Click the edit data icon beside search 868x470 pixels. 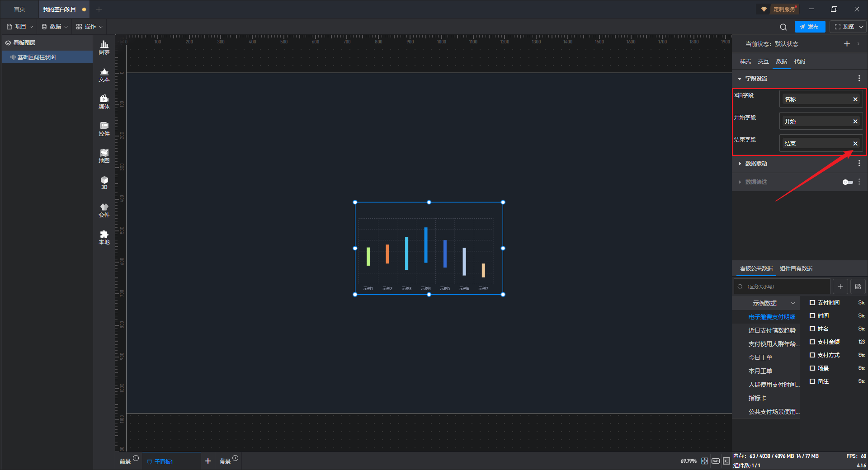pos(858,287)
